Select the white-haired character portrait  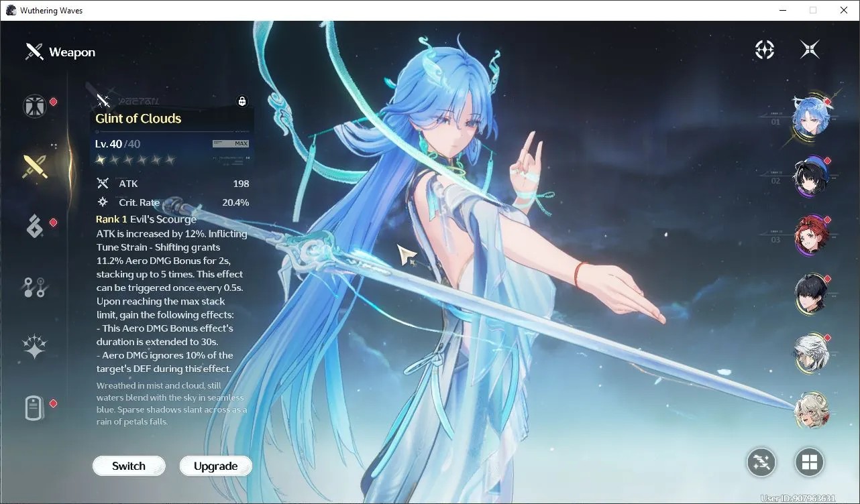click(811, 353)
